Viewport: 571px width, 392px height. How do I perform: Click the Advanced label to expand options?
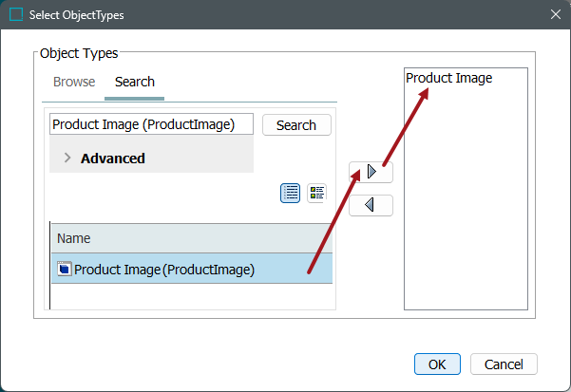[112, 159]
